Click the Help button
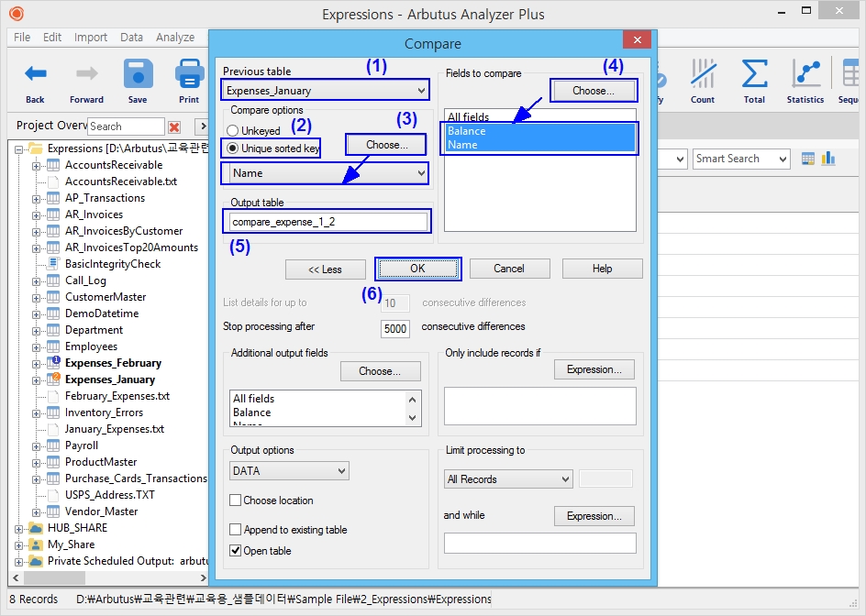This screenshot has height=616, width=866. (x=602, y=269)
